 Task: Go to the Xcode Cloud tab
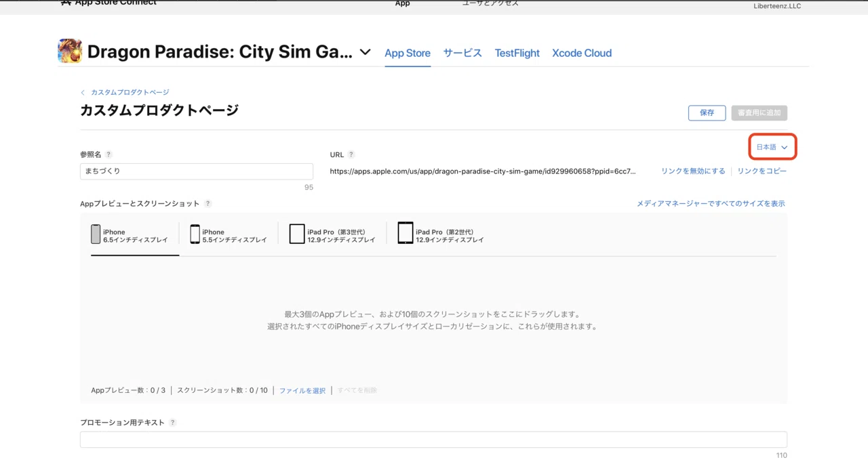coord(582,53)
